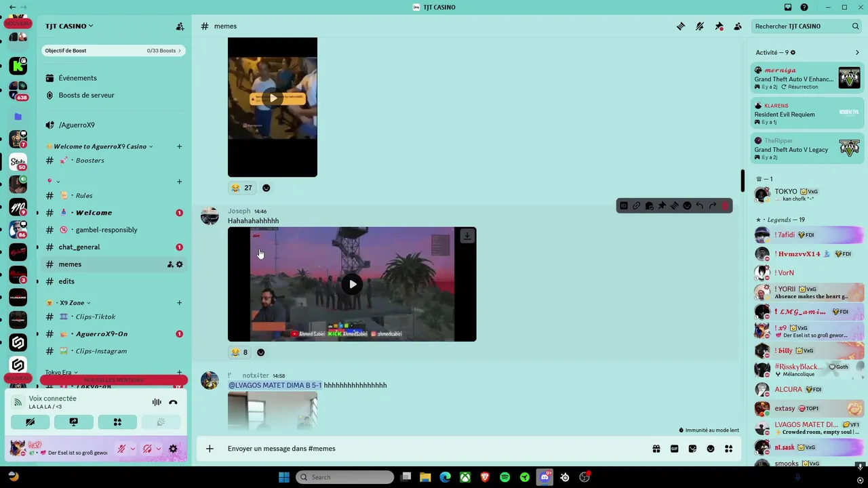Expand the Activité panel chevron
The height and width of the screenshot is (488, 868).
pos(857,52)
